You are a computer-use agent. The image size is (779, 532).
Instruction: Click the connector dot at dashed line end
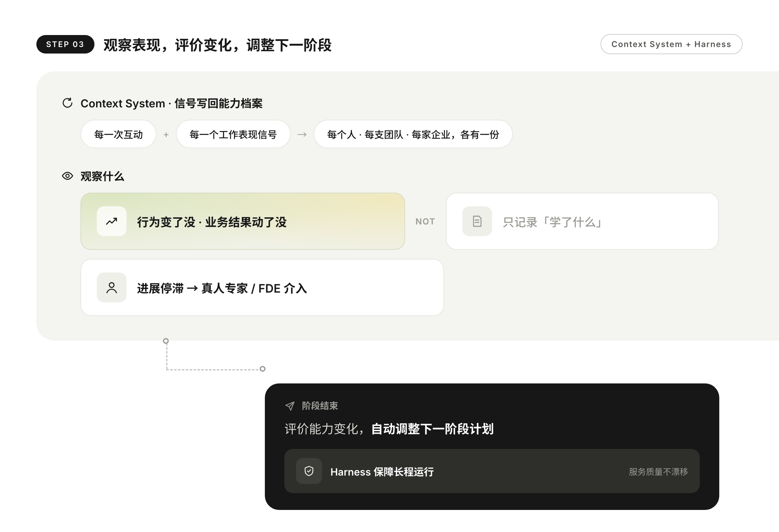coord(263,369)
